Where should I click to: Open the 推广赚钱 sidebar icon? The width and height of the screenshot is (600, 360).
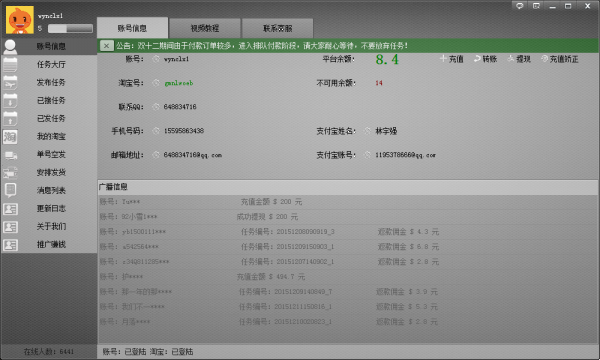click(x=10, y=244)
